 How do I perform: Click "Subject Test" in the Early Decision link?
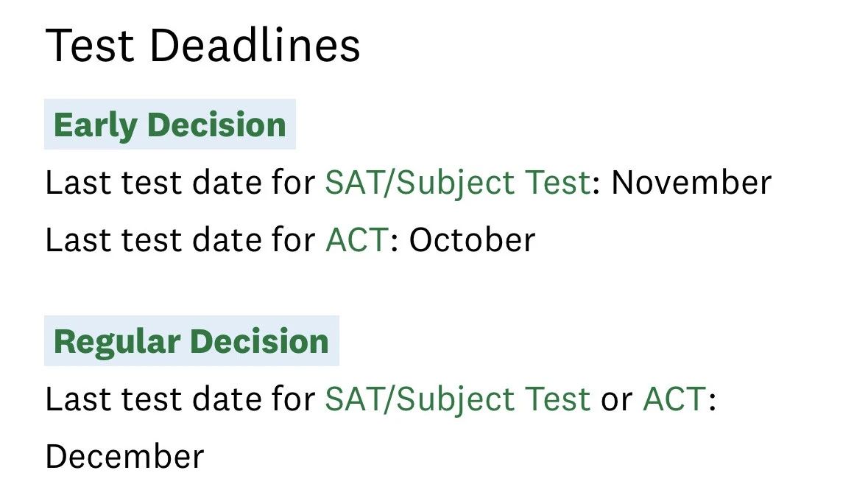point(494,183)
